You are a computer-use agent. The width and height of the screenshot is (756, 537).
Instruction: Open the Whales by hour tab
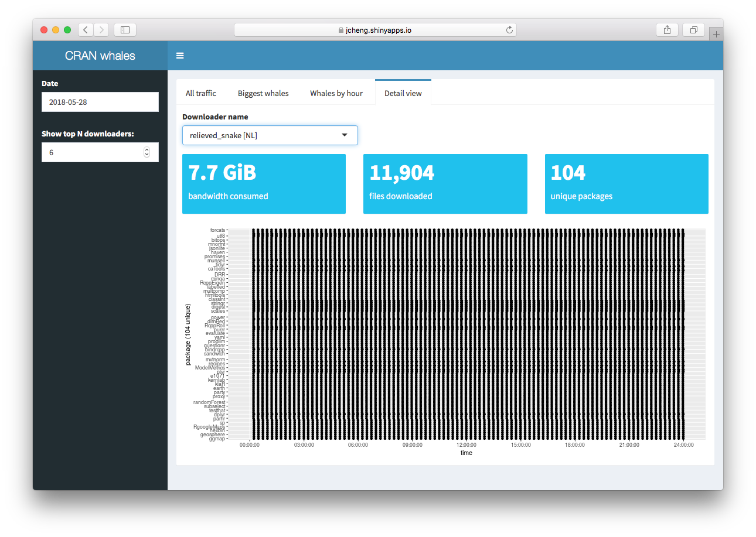tap(336, 93)
